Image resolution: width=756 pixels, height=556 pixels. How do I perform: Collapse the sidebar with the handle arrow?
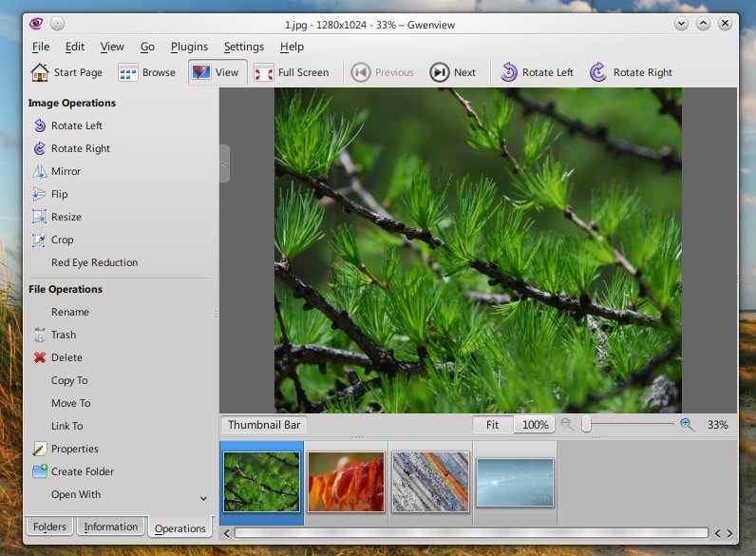pos(224,164)
